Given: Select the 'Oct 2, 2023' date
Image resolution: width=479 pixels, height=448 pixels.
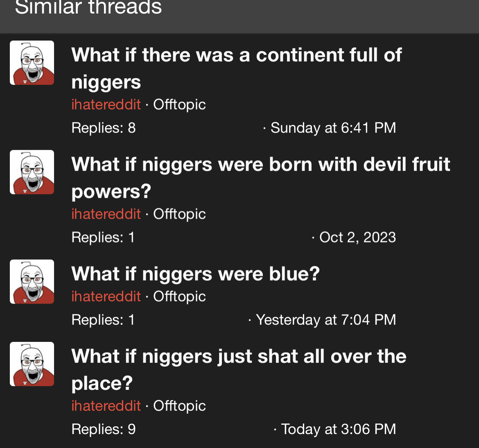Looking at the screenshot, I should tap(358, 238).
